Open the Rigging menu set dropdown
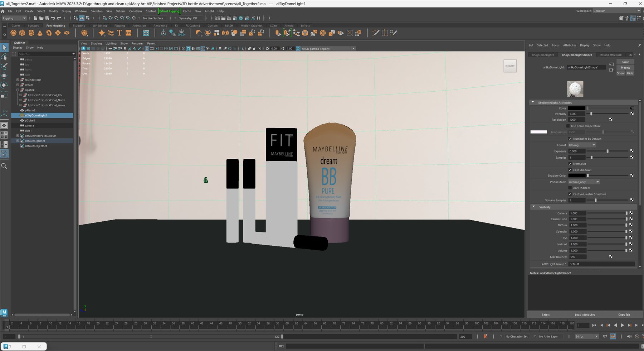This screenshot has width=644, height=351. pyautogui.click(x=14, y=18)
